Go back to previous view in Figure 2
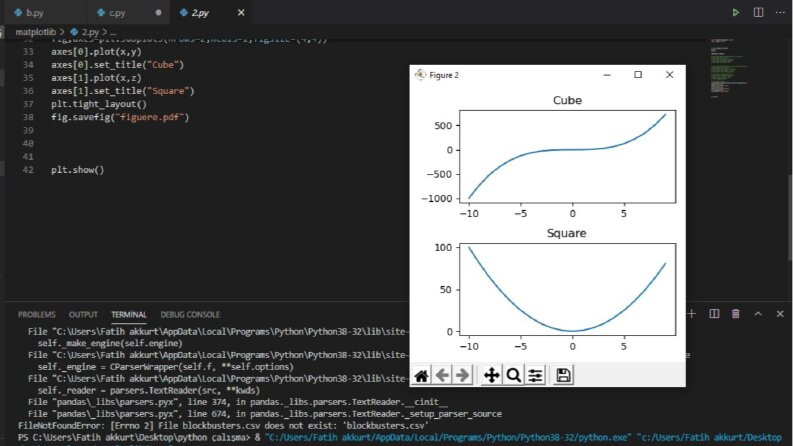The height and width of the screenshot is (446, 793). pos(442,375)
